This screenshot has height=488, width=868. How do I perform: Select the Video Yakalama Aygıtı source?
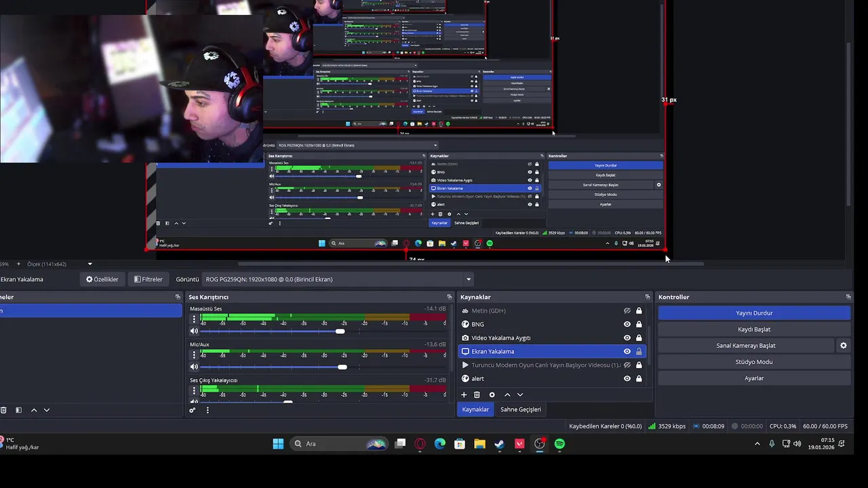pos(552,338)
